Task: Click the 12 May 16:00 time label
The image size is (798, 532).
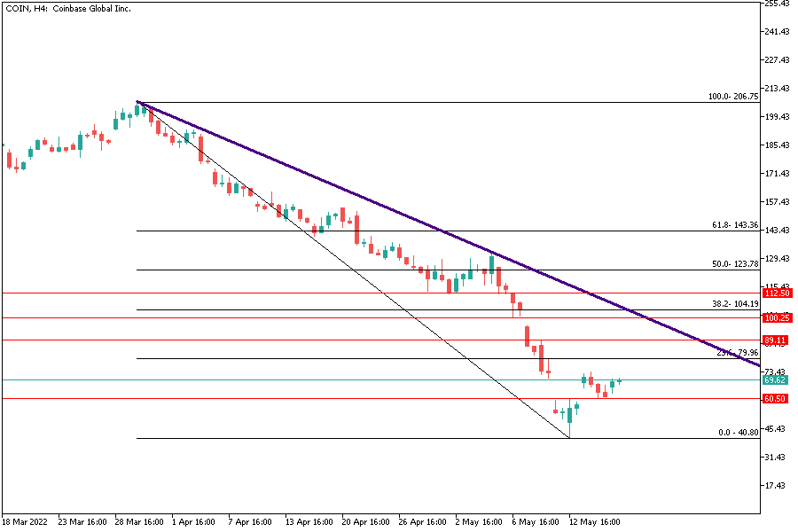Action: [x=593, y=522]
